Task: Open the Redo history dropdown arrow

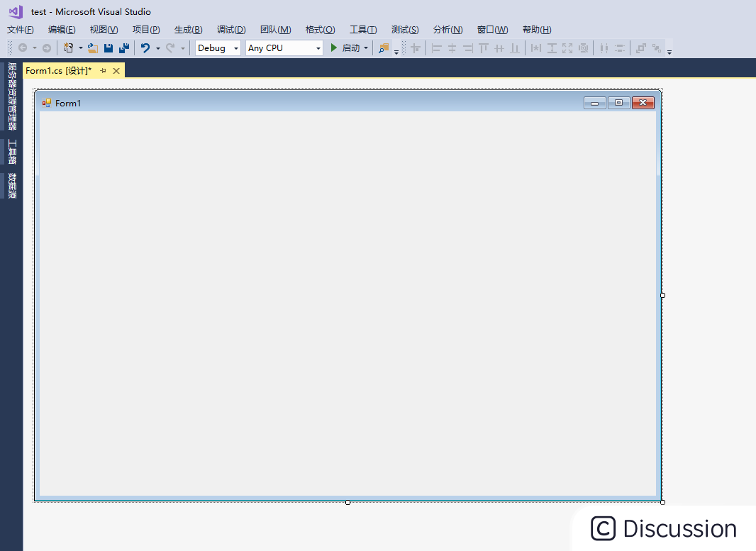Action: 183,48
